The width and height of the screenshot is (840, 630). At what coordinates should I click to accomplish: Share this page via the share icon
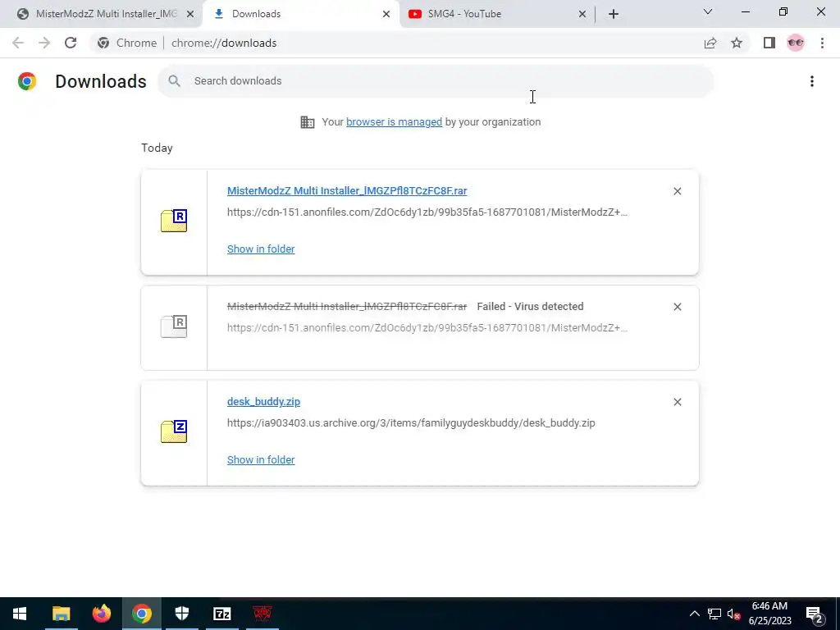(710, 43)
